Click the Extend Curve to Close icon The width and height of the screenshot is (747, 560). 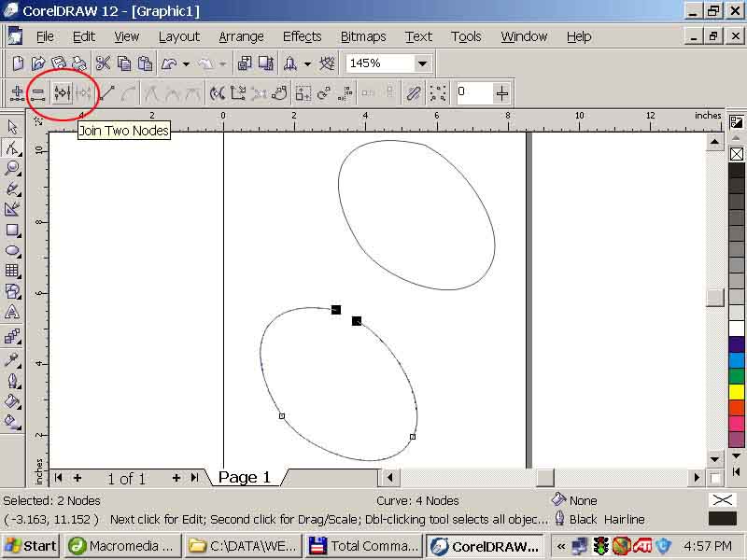(x=238, y=93)
